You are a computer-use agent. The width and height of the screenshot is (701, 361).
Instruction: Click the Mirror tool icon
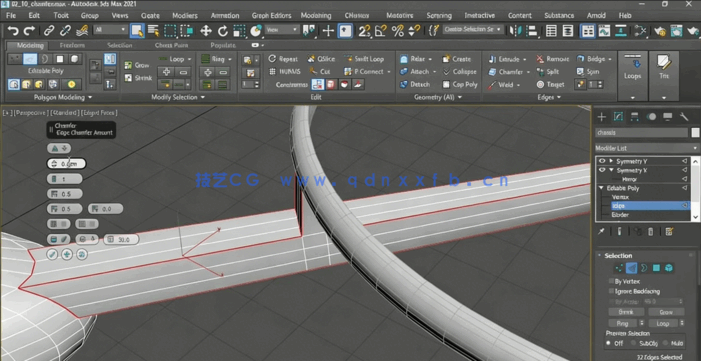click(x=515, y=31)
